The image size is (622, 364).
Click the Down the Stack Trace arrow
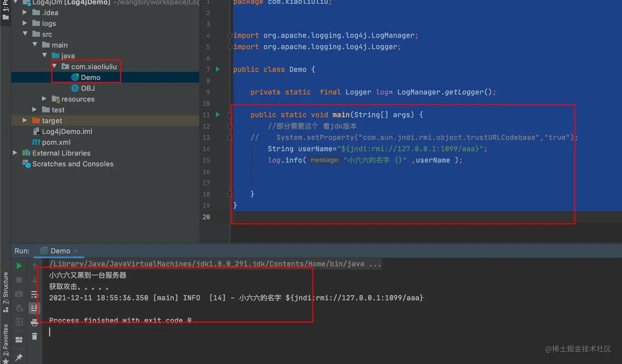pyautogui.click(x=35, y=280)
